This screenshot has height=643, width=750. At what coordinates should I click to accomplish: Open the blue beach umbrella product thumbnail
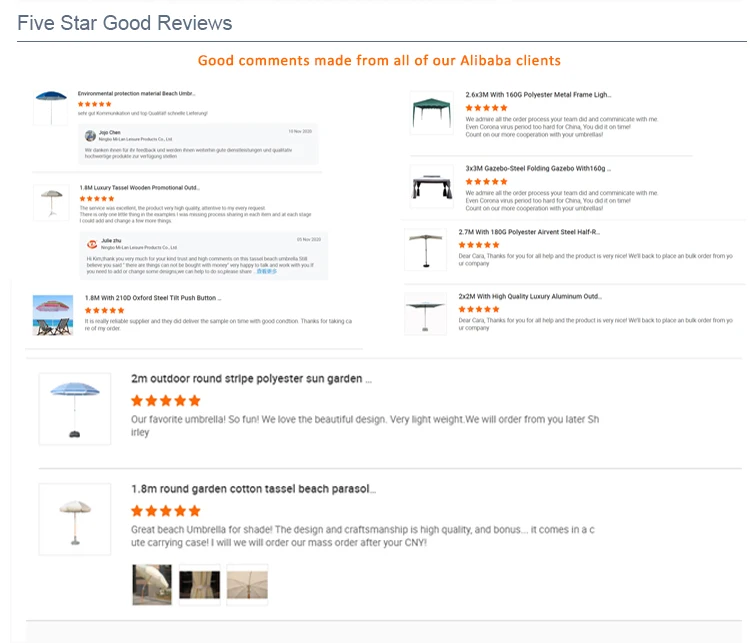[x=50, y=106]
